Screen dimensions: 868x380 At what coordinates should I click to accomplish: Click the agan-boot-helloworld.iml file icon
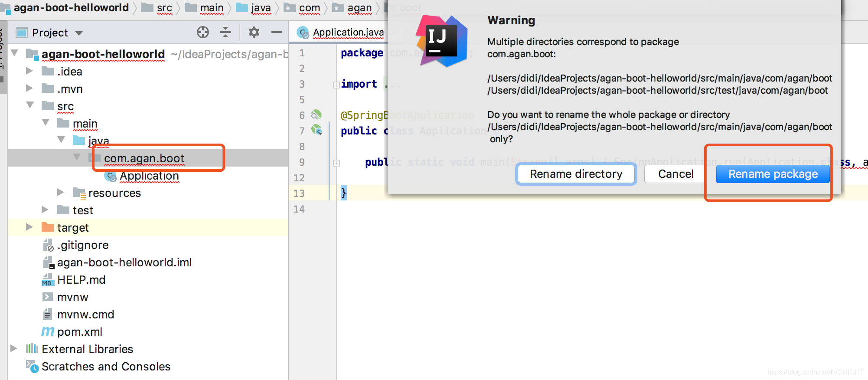coord(48,262)
